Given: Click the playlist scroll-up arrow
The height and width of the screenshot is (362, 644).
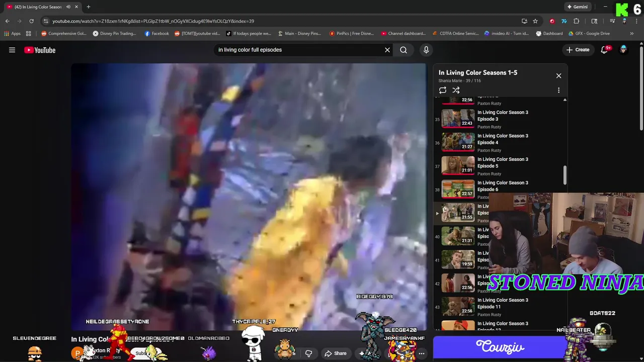Looking at the screenshot, I should click(x=565, y=100).
